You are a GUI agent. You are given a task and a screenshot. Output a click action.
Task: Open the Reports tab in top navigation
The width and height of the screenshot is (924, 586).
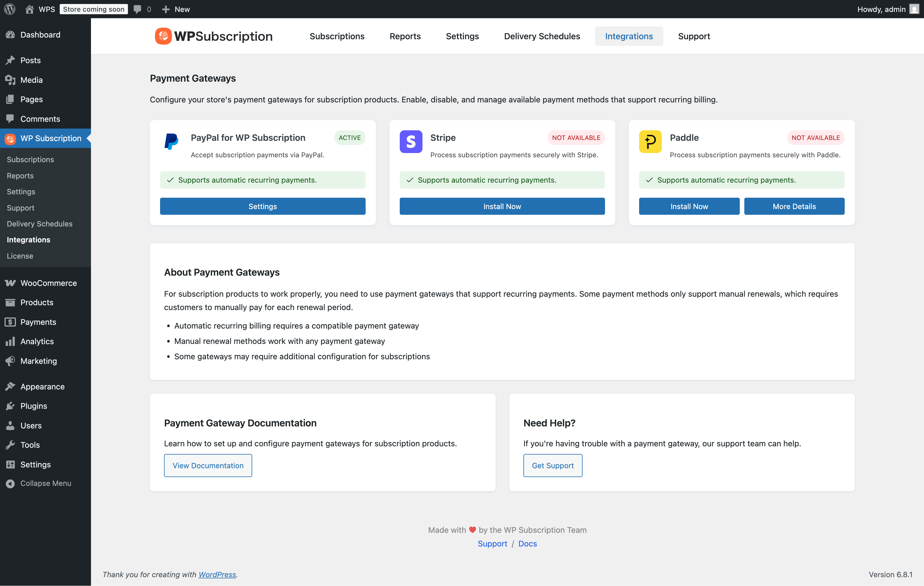(x=405, y=36)
